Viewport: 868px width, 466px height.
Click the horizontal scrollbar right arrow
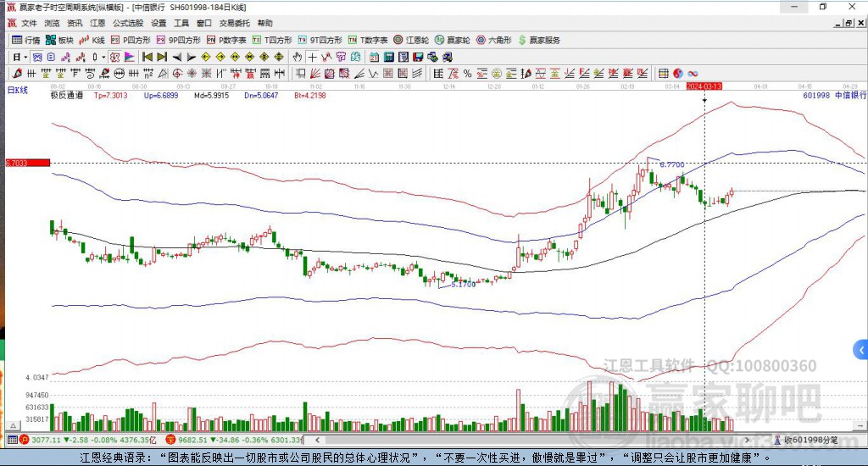(x=747, y=440)
